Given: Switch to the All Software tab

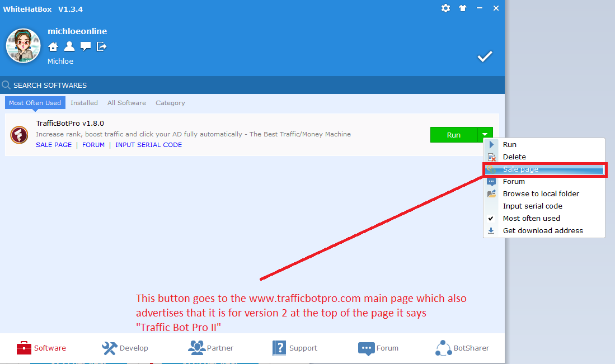Looking at the screenshot, I should (x=126, y=103).
